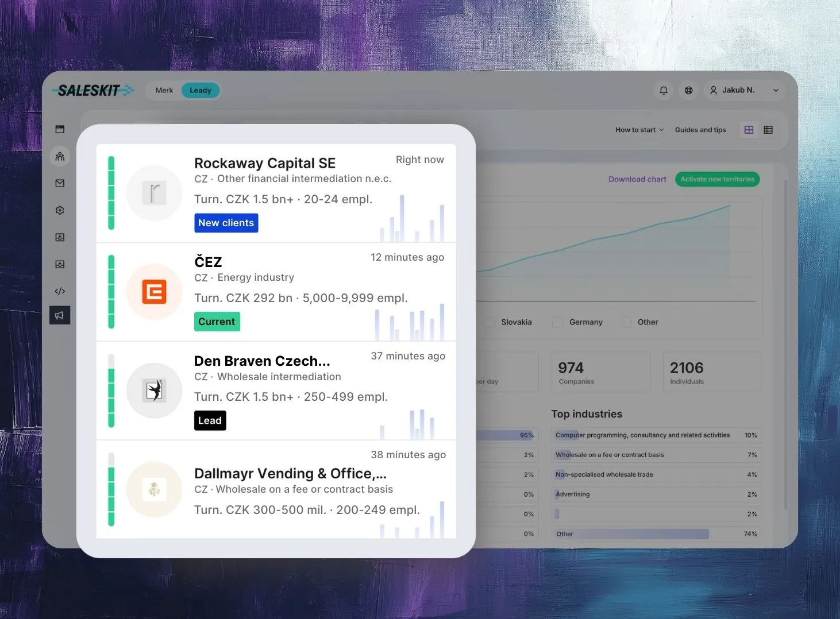The width and height of the screenshot is (840, 619).
Task: Toggle the Germany checkbox
Action: click(x=557, y=322)
